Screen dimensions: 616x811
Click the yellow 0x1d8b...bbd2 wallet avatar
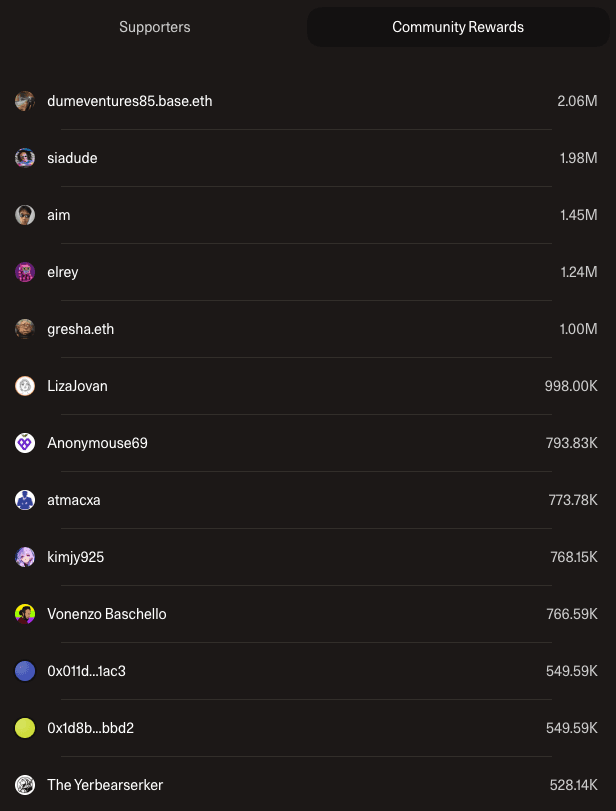[x=25, y=728]
